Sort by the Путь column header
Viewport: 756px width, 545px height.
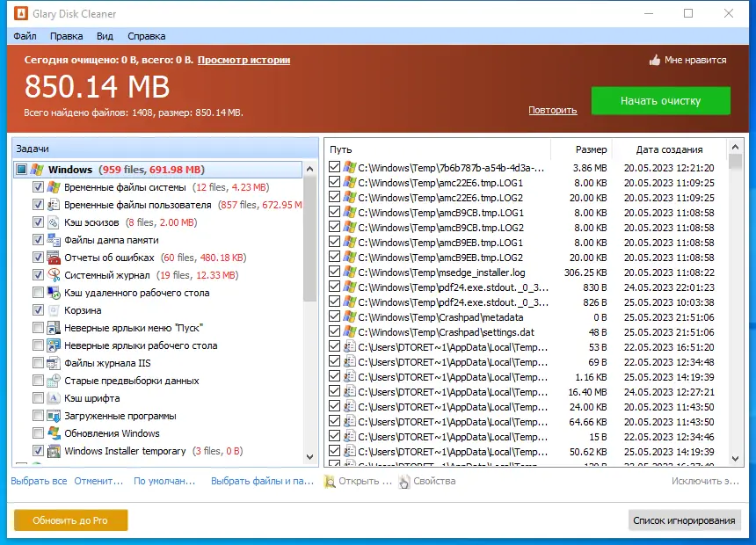(x=438, y=149)
